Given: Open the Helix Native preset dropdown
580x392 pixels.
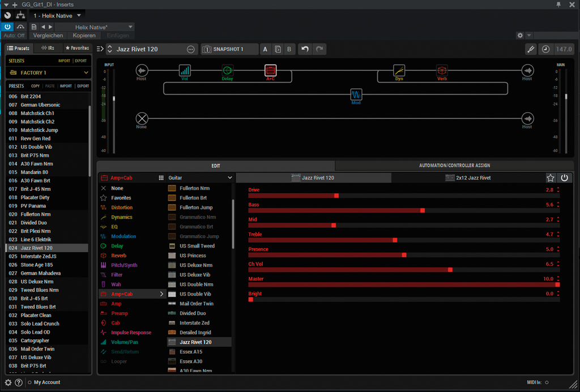Looking at the screenshot, I should [95, 27].
